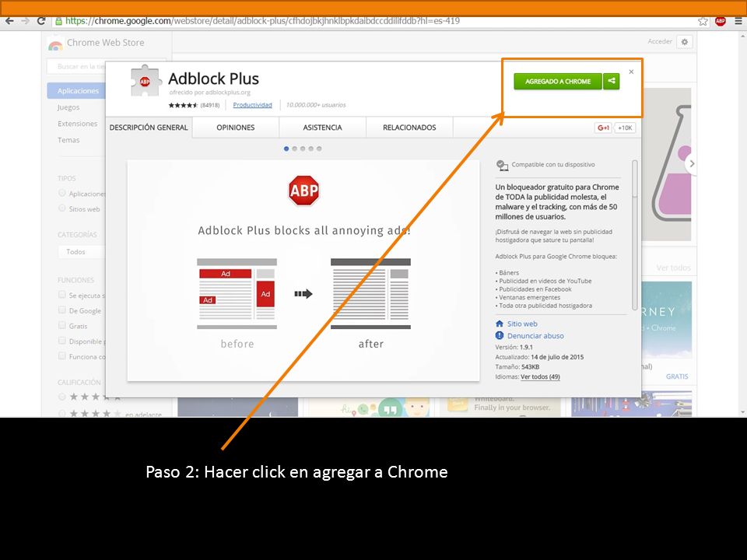
Task: Open the settings gear beside Acceder
Action: click(685, 42)
